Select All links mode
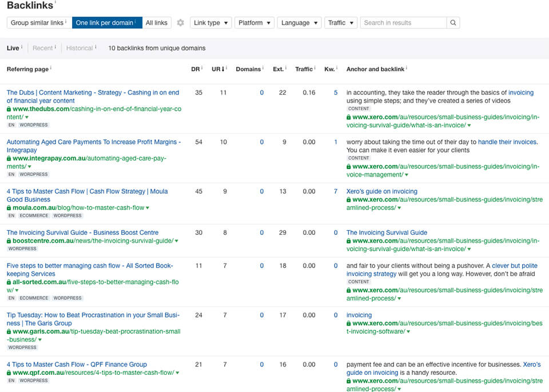The width and height of the screenshot is (549, 392). tap(157, 23)
